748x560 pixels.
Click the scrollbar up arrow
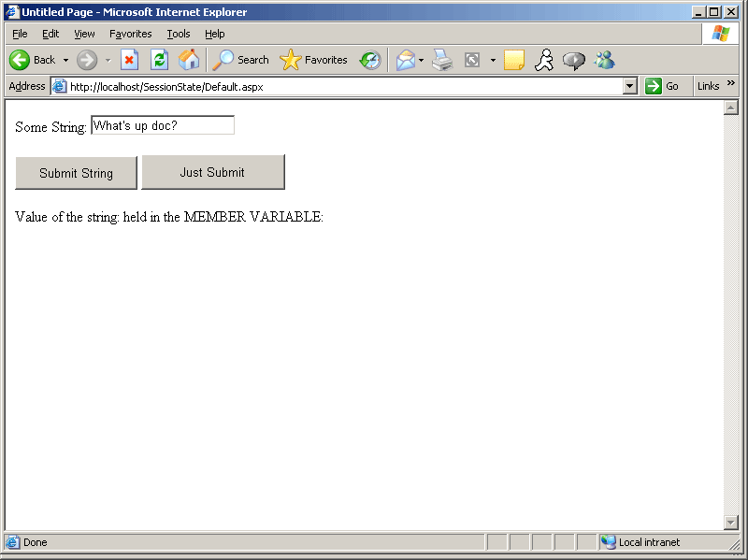(x=731, y=108)
